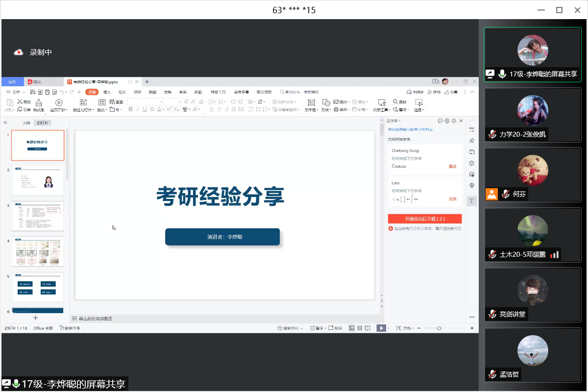Click the Shapes (形状) tool icon
This screenshot has height=392, width=588.
click(x=326, y=102)
